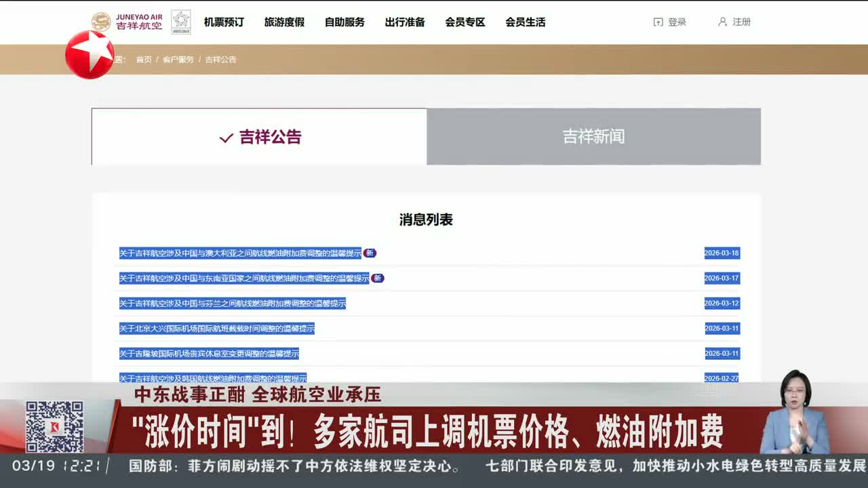Click the QR code in the news banner

[54, 427]
